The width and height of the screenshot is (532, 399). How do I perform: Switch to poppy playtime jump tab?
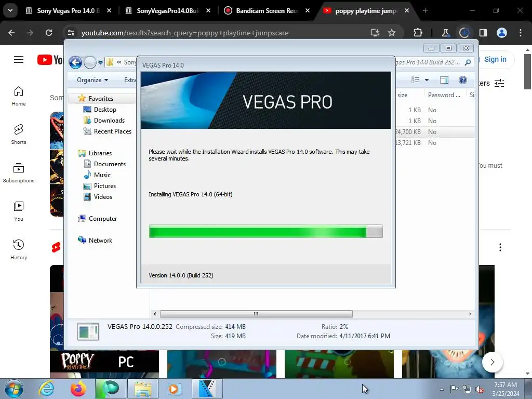coord(366,11)
